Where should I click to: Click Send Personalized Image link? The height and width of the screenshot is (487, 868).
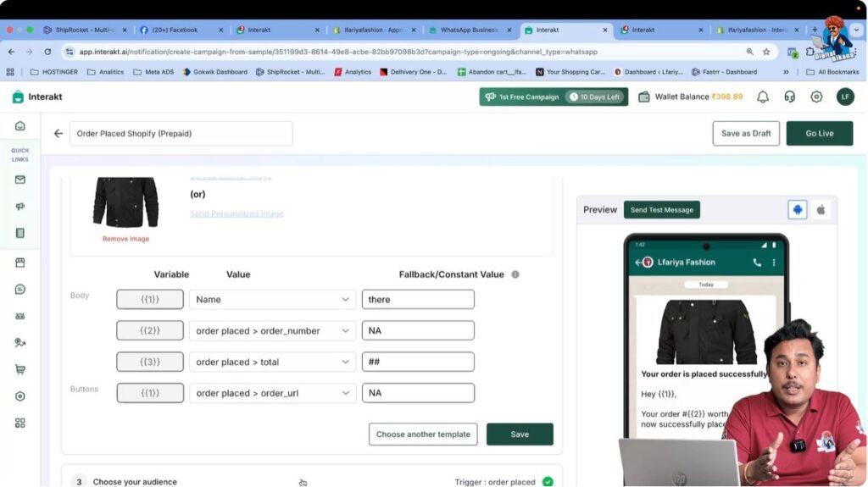click(236, 213)
